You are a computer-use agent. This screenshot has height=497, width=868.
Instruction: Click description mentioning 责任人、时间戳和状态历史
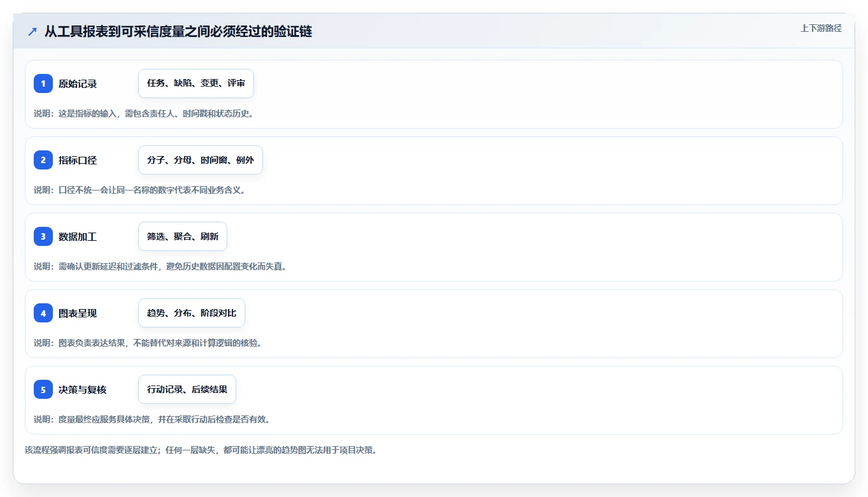tap(144, 113)
